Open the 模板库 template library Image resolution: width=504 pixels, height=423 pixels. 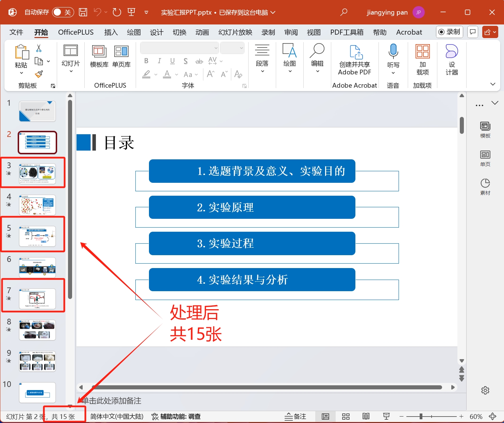[99, 56]
